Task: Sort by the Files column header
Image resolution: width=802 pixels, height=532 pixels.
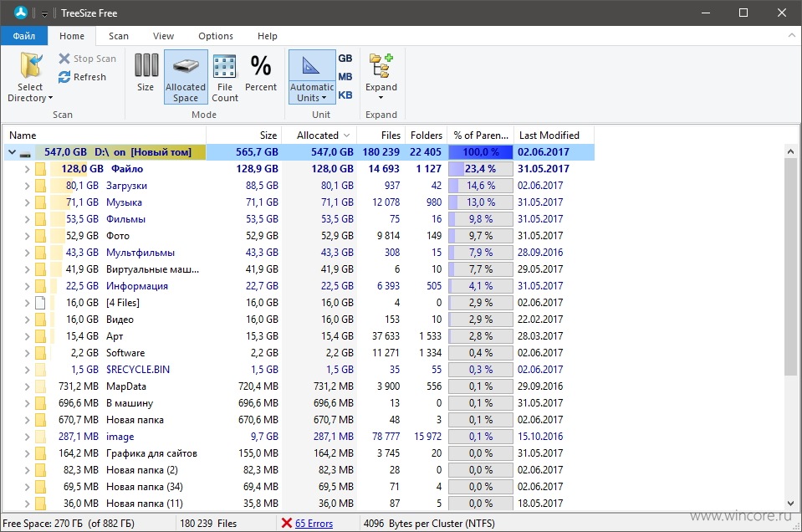Action: click(381, 136)
